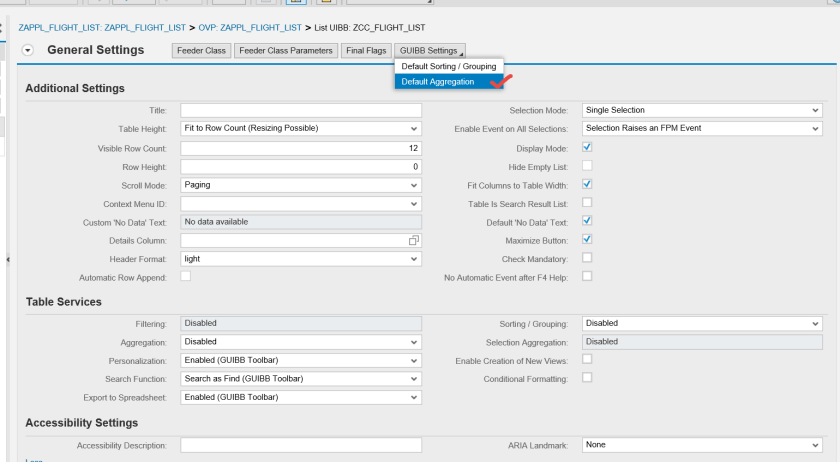Open the ARIA Landmark dropdown

pyautogui.click(x=702, y=445)
